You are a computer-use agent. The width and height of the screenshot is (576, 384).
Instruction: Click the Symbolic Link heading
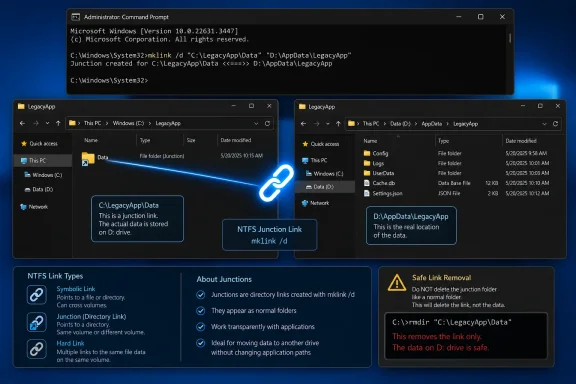tap(76, 289)
